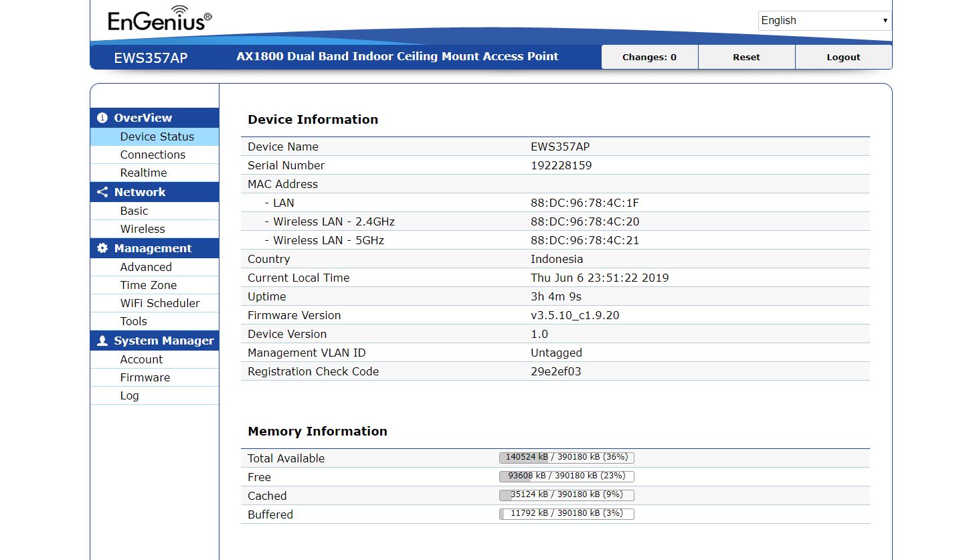This screenshot has height=560, width=957.
Task: Open the English language dropdown
Action: (x=824, y=21)
